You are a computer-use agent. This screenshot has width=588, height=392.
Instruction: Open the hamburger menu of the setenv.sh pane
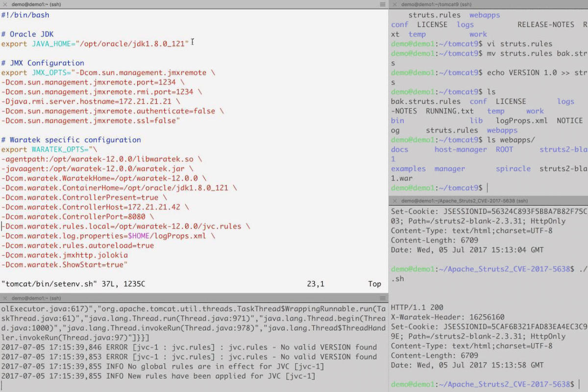point(383,4)
